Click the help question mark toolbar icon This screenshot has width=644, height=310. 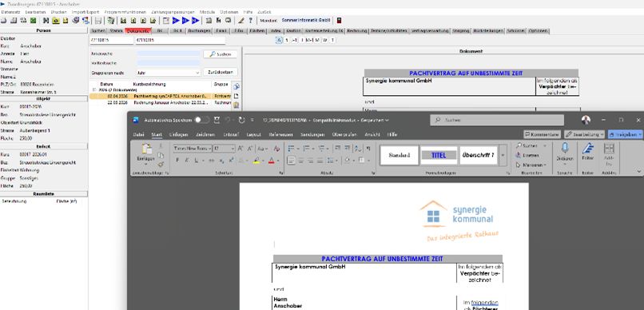click(251, 20)
